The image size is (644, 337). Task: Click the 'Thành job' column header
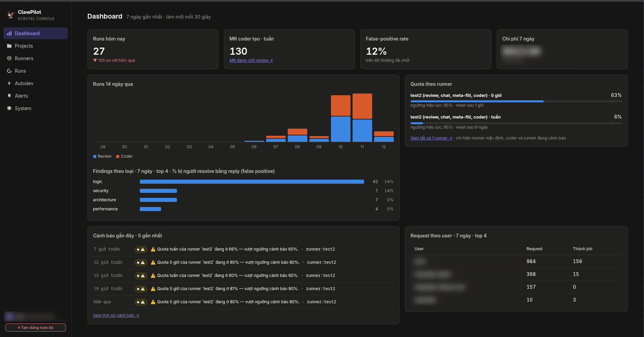coord(583,249)
